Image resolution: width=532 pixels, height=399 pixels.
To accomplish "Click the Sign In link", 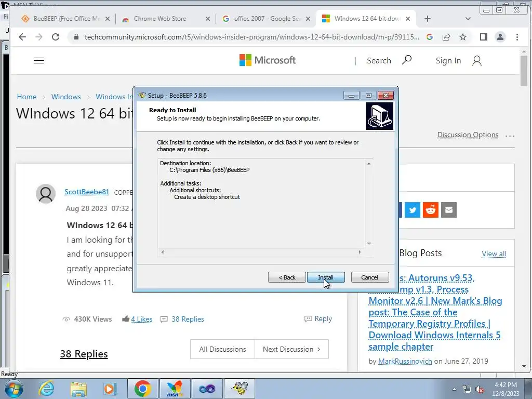I will tap(448, 61).
